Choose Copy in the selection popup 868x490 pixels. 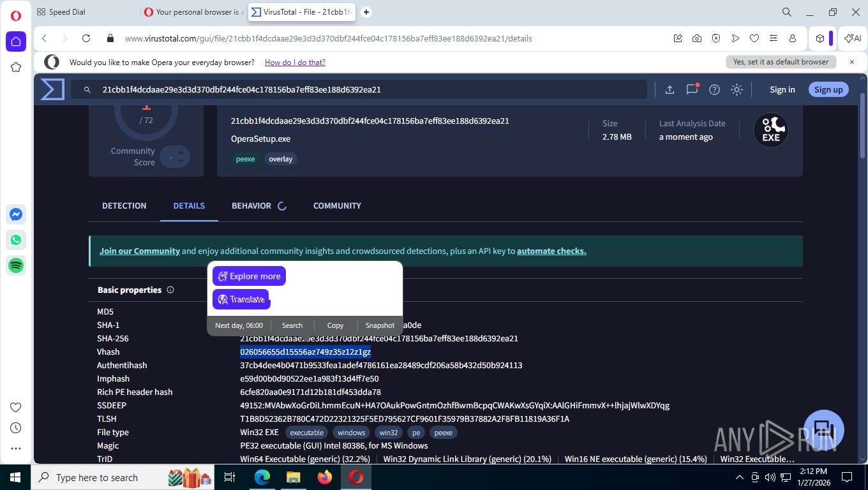click(335, 325)
